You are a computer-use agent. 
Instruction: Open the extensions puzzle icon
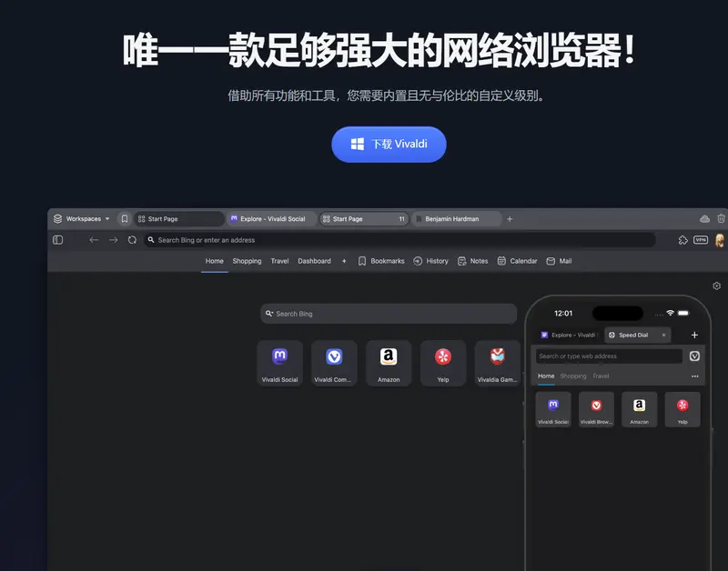click(683, 240)
